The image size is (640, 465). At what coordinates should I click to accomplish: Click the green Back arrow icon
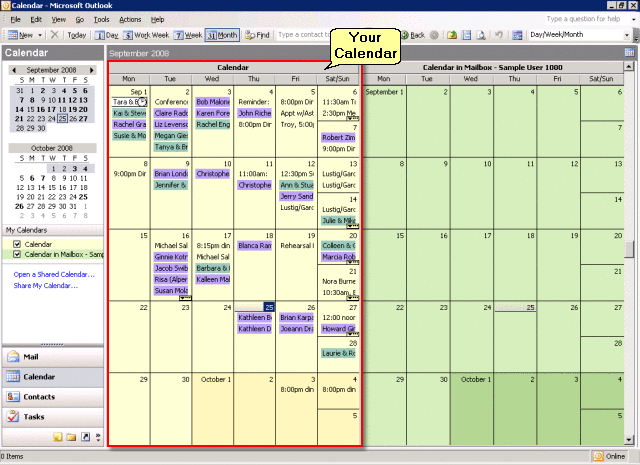tap(405, 35)
